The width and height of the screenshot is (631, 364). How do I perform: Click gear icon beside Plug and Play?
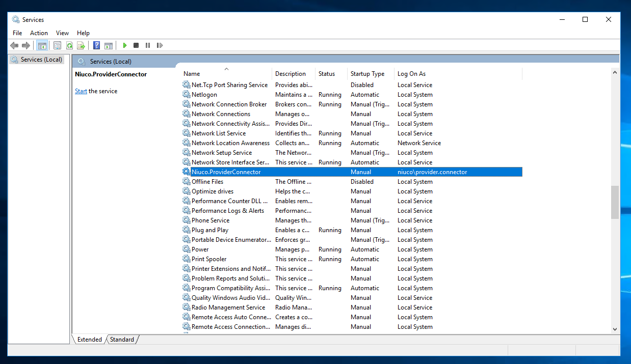(x=187, y=230)
